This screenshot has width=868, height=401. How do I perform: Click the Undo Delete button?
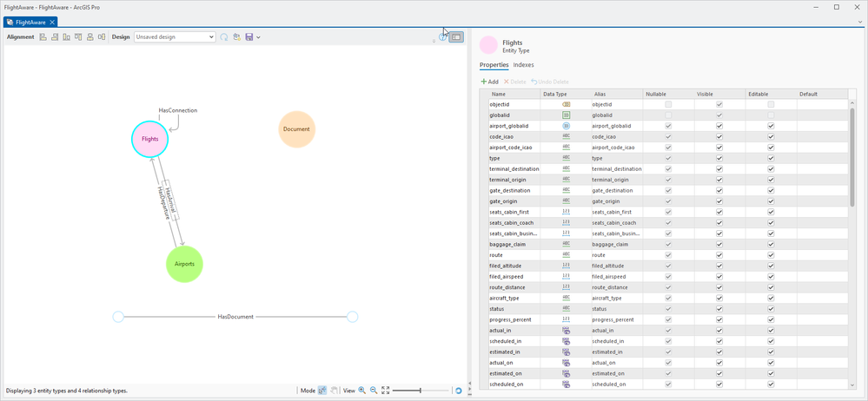pyautogui.click(x=549, y=82)
